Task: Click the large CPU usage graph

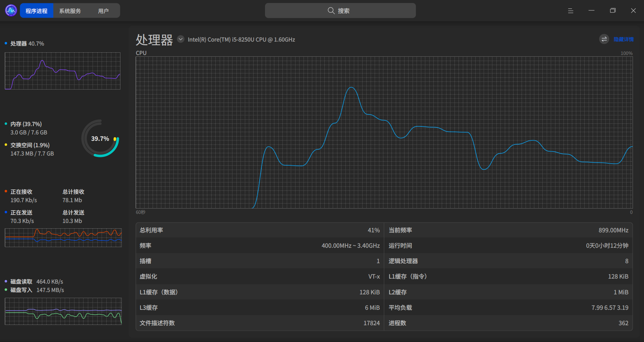Action: coord(384,132)
